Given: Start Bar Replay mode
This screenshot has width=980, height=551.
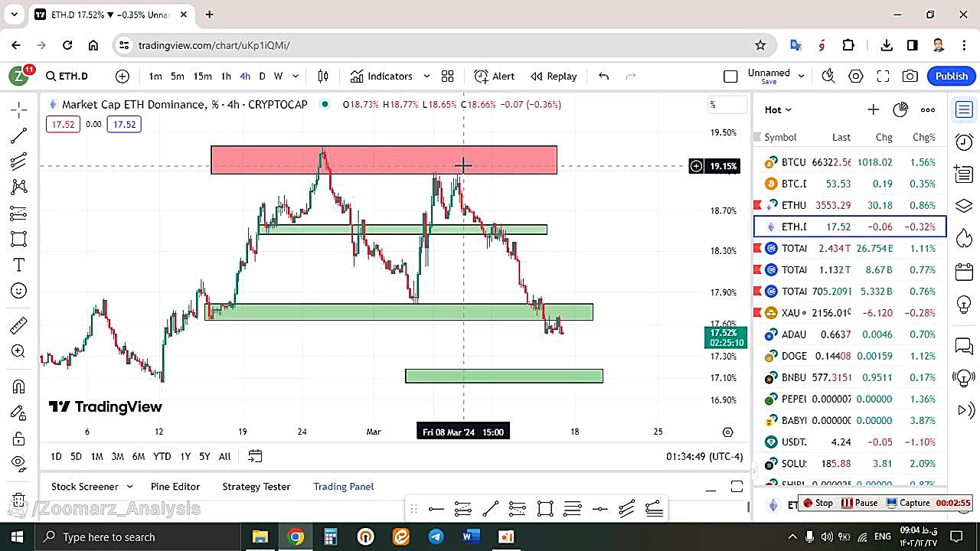Looking at the screenshot, I should click(554, 76).
